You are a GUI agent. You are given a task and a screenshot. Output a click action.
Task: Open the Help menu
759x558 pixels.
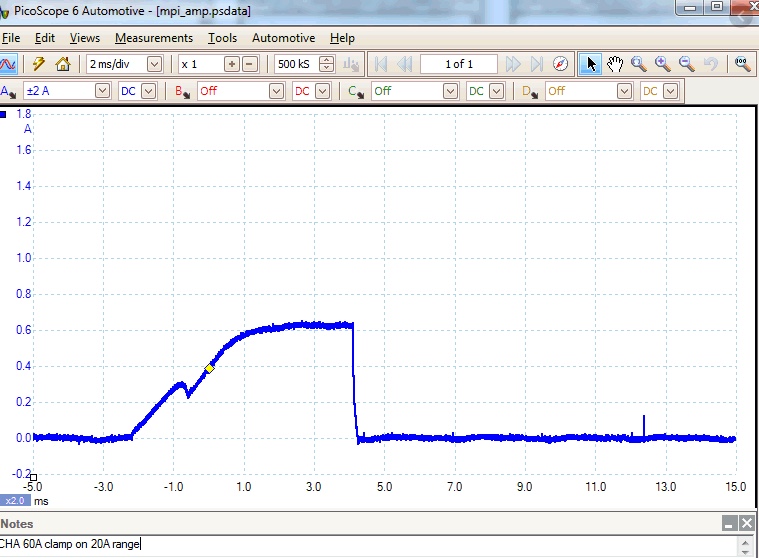click(x=342, y=38)
